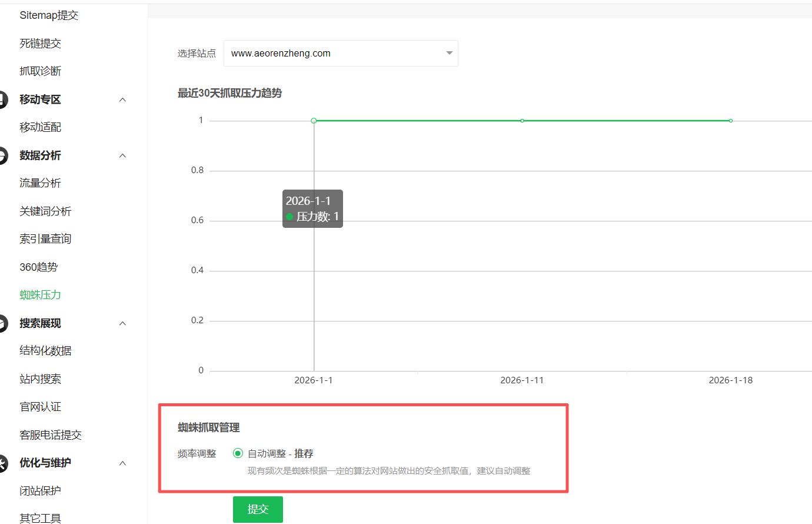Click the 2026-1-1 data point marker
Screen dimensions: 812x524
point(314,121)
